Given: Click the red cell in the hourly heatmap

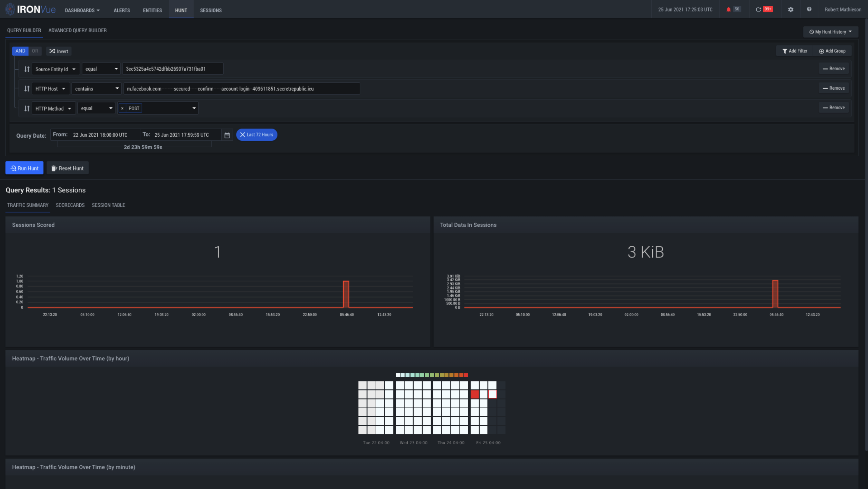Looking at the screenshot, I should 475,394.
